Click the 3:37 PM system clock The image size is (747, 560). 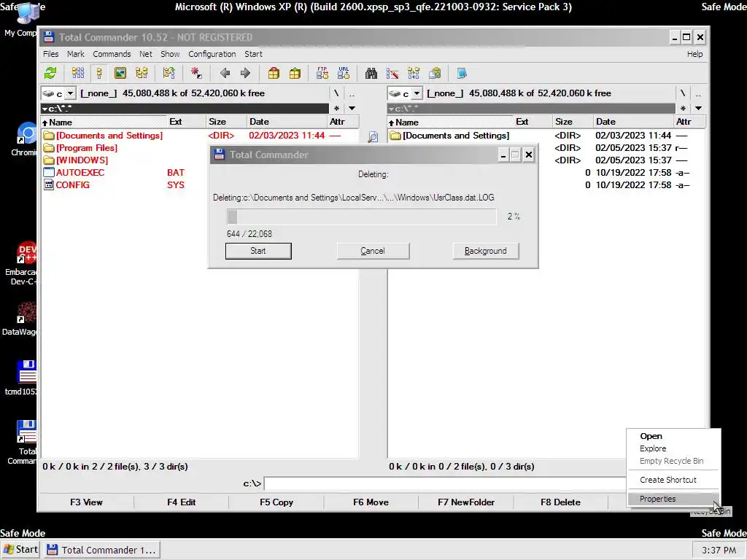tap(719, 550)
